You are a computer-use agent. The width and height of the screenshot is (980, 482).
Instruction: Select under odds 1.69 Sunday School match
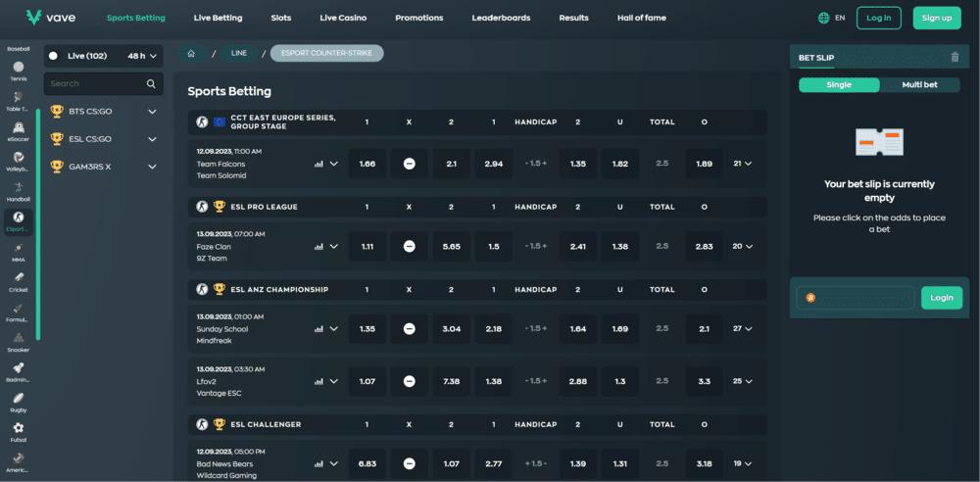[x=620, y=329]
